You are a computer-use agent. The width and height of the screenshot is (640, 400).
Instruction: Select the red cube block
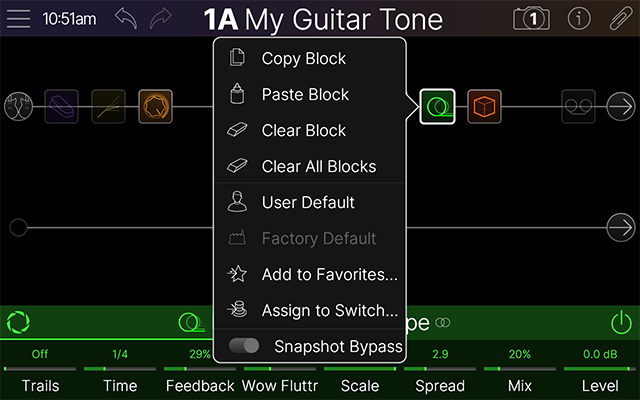coord(484,106)
